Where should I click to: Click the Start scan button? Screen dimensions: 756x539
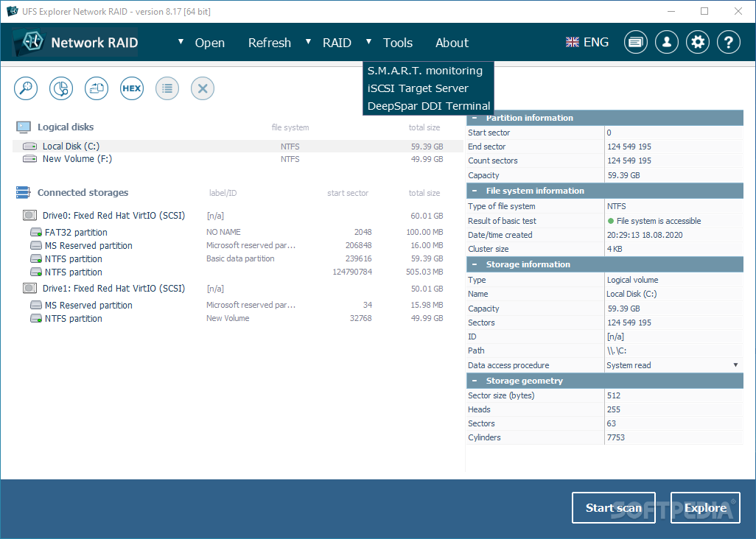tap(613, 507)
